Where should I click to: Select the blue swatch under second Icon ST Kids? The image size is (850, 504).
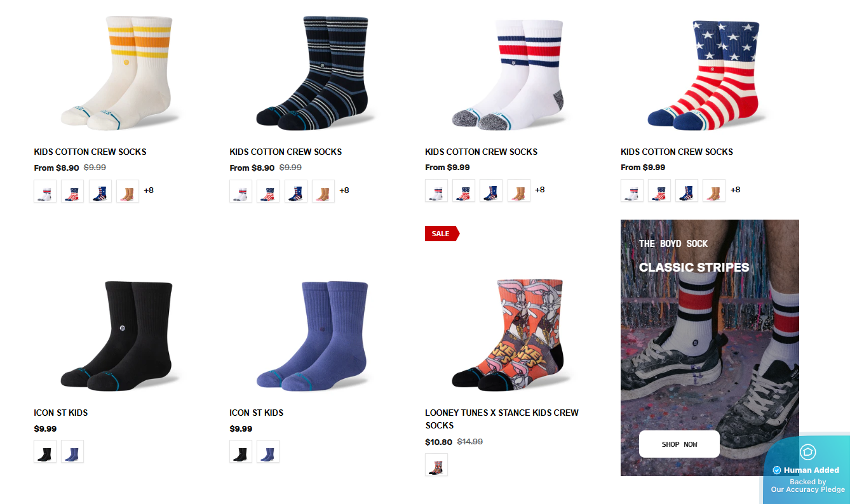pos(268,452)
